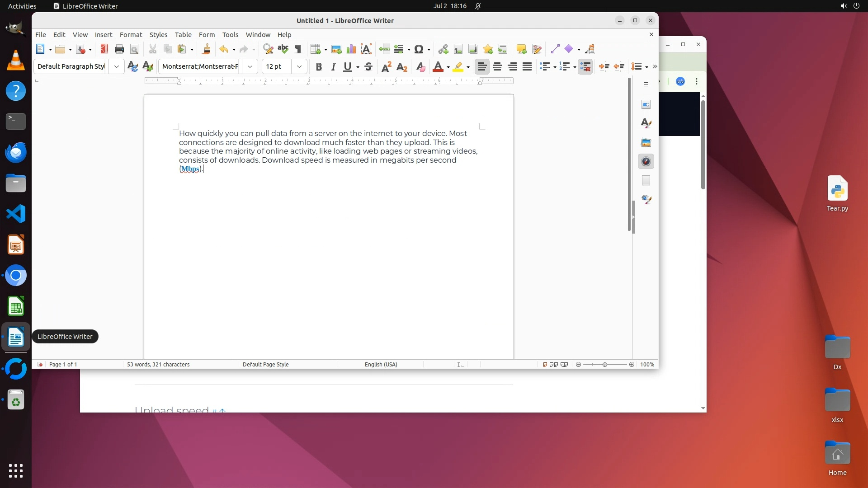The image size is (868, 488).
Task: Expand the font size dropdown
Action: coord(299,67)
